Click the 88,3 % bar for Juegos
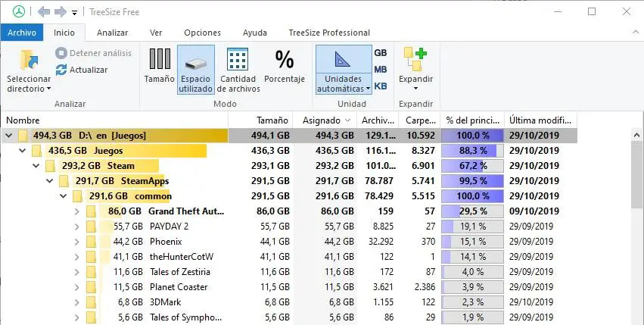The height and width of the screenshot is (325, 644). pyautogui.click(x=472, y=151)
